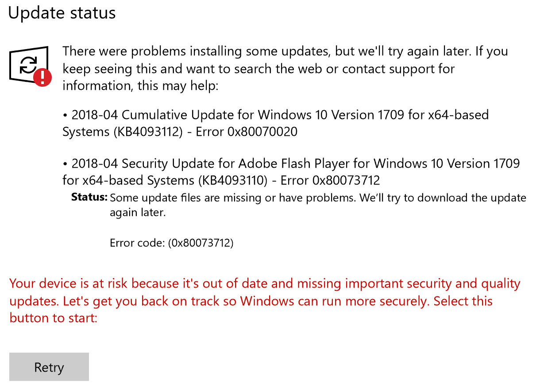
Task: Click 'Select this button to start:' text
Action: click(251, 309)
